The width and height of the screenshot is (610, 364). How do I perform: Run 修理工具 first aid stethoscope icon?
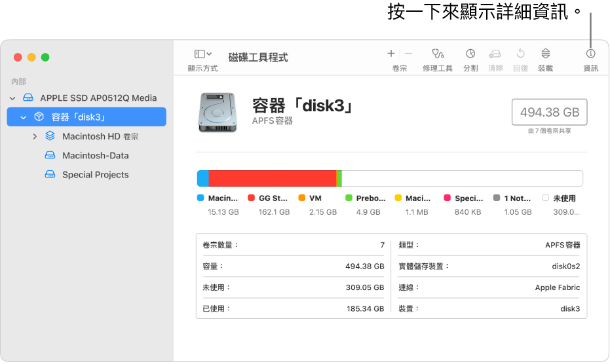[437, 54]
